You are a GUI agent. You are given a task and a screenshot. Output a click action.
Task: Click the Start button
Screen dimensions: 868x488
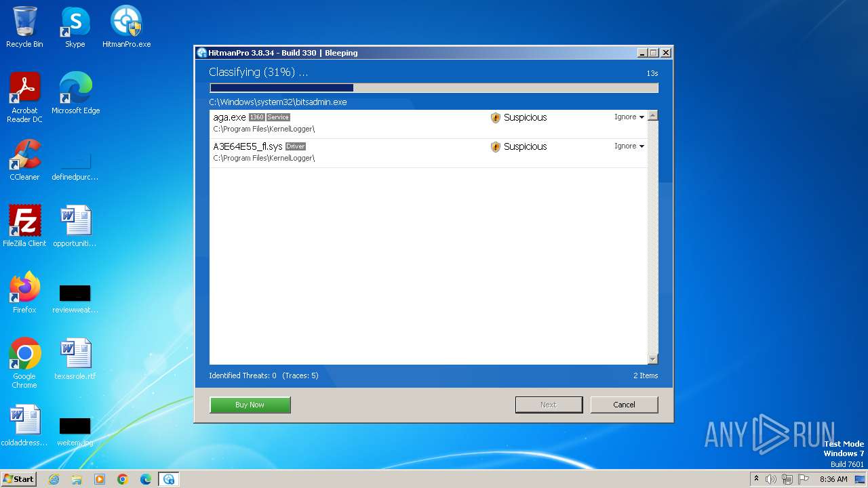(18, 479)
